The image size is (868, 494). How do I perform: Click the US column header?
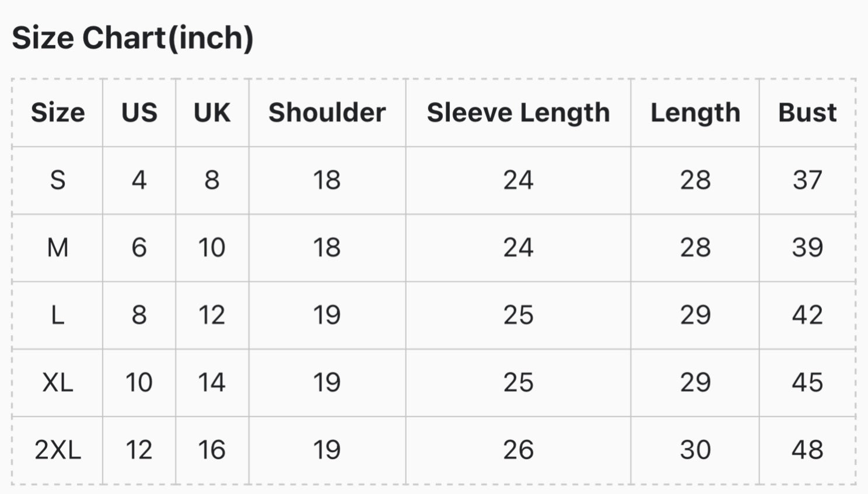139,113
